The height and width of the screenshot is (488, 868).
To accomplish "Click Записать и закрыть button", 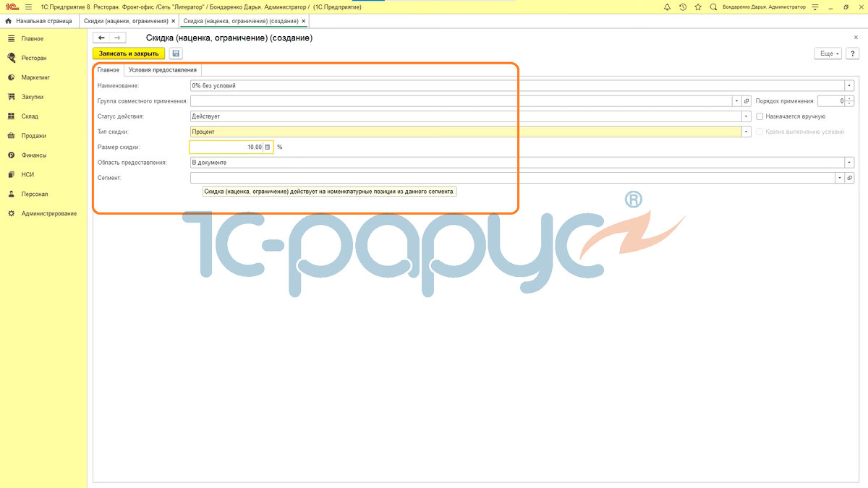I will 129,53.
